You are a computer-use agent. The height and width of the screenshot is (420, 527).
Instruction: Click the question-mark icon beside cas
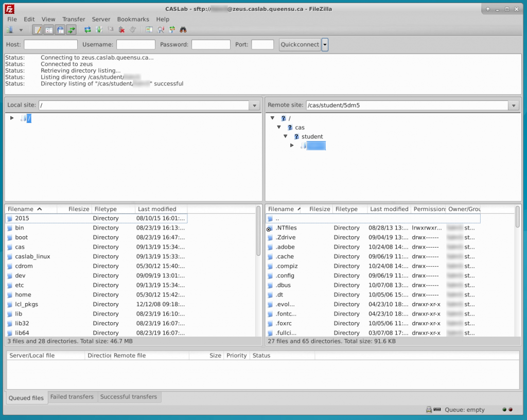point(290,127)
